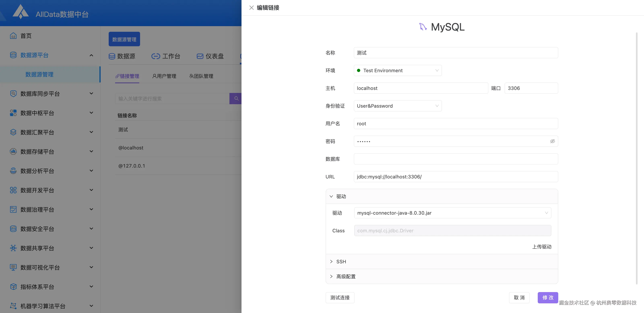Click the 测试连接 test connection button
The width and height of the screenshot is (644, 313).
coord(340,298)
